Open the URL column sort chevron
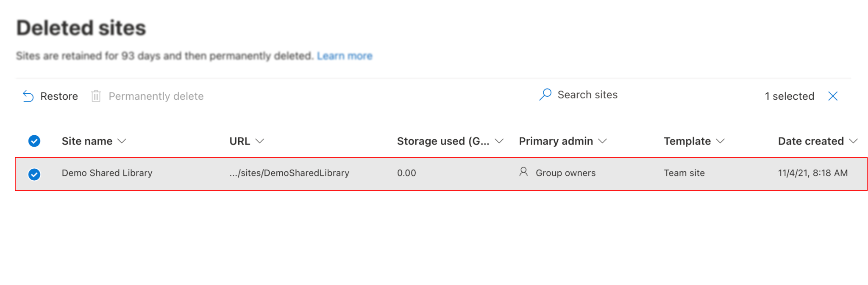 pyautogui.click(x=260, y=141)
